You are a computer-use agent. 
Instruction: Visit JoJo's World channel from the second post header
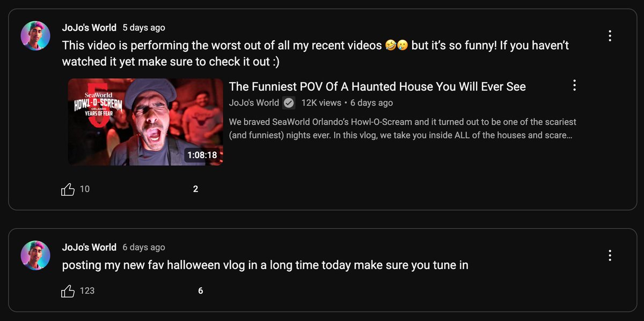[89, 247]
